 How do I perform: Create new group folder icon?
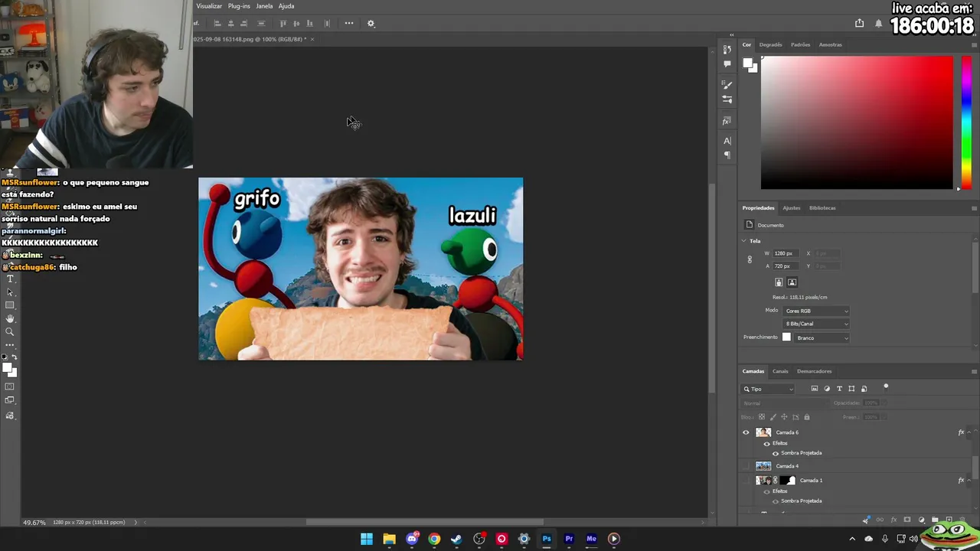(935, 520)
